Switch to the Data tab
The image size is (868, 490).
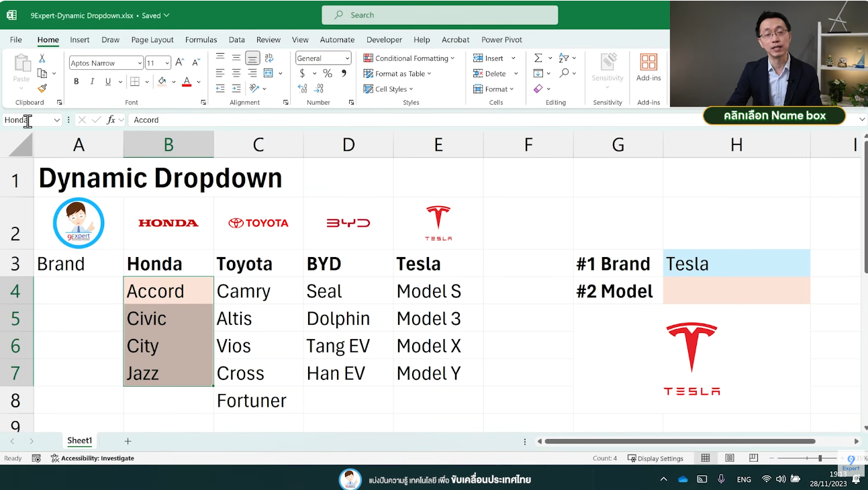[237, 40]
